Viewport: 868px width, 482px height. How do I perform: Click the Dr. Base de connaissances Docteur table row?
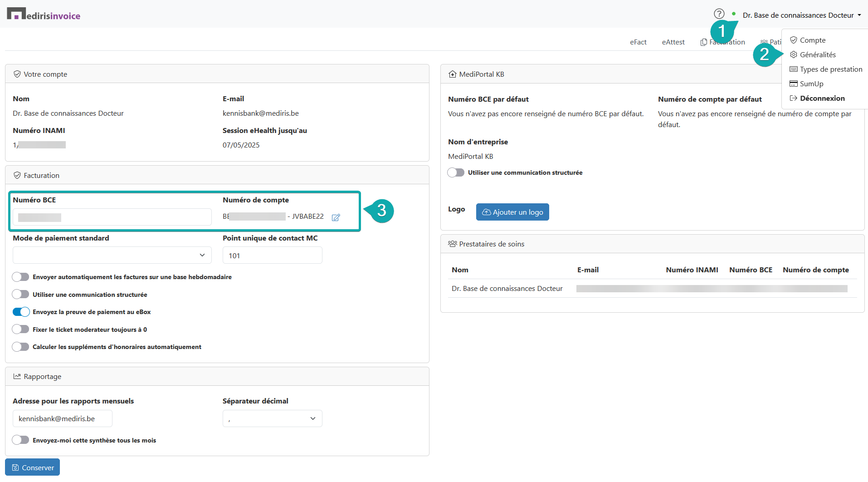pos(652,288)
